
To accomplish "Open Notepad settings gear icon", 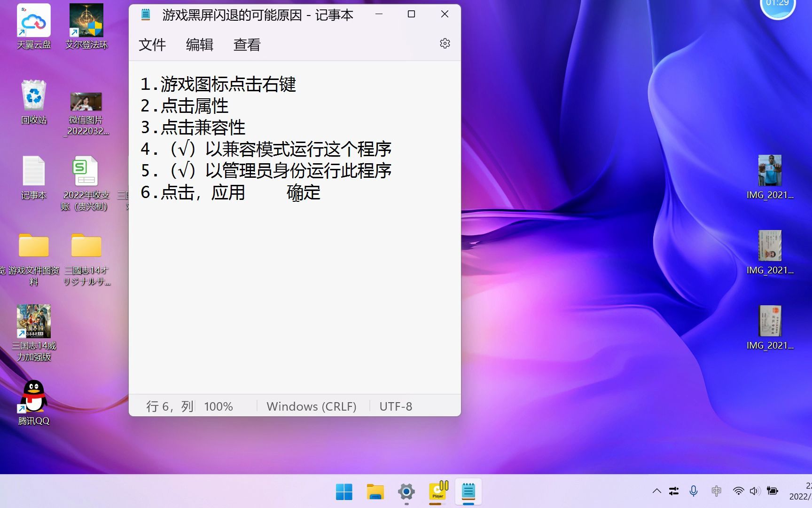I will point(445,44).
